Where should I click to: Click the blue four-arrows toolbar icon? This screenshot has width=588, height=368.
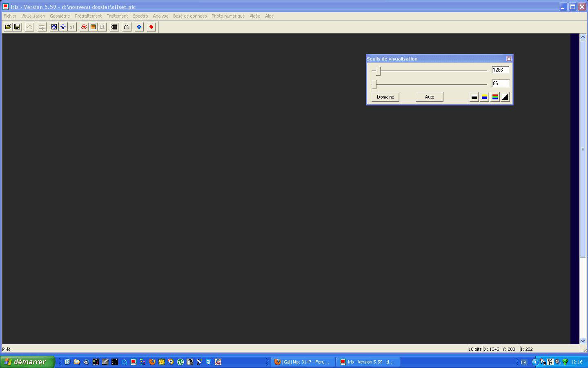(63, 27)
